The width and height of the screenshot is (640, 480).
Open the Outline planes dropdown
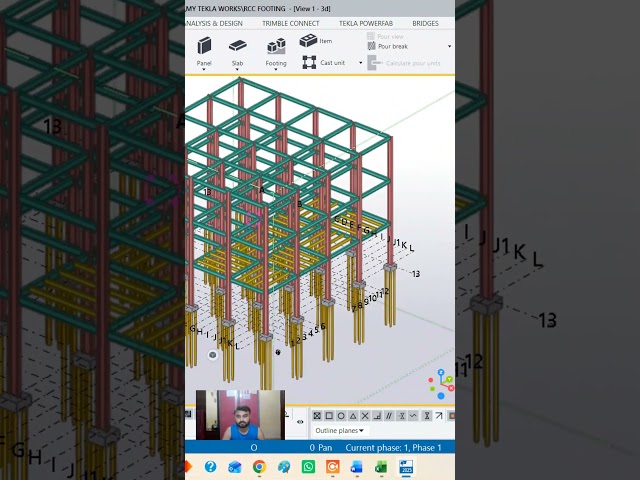pyautogui.click(x=340, y=431)
